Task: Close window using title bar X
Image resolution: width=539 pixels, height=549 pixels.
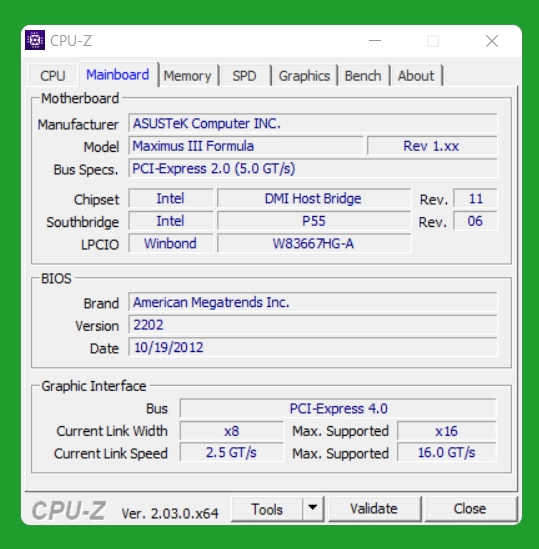Action: coord(492,41)
